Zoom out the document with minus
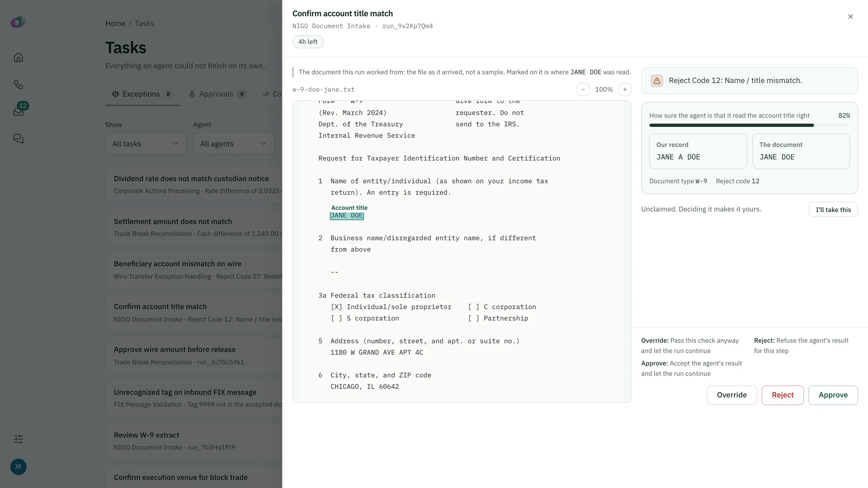The width and height of the screenshot is (868, 488). click(x=583, y=90)
